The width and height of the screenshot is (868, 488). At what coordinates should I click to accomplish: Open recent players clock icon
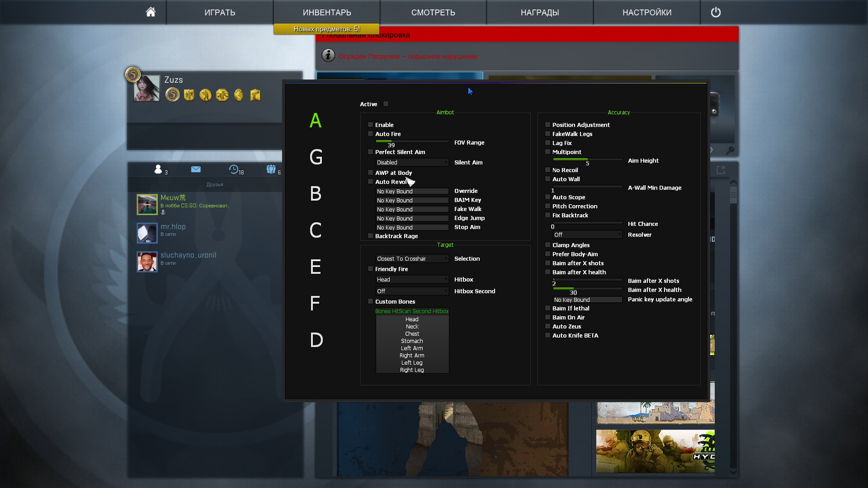point(233,169)
